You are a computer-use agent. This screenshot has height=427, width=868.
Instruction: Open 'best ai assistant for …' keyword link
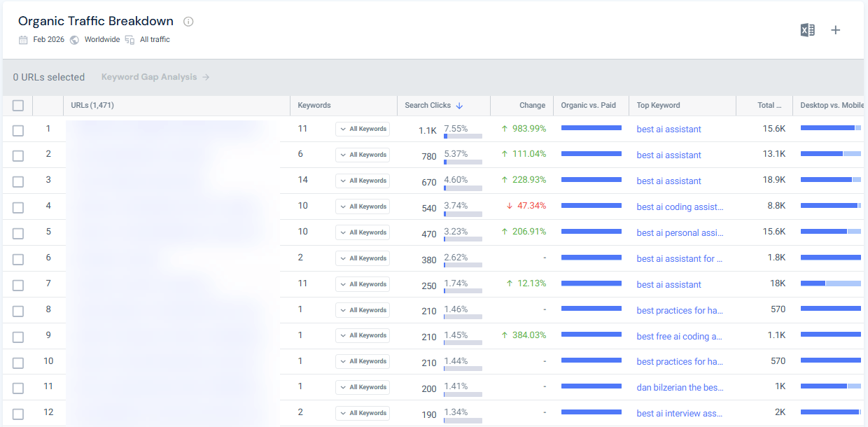pos(680,259)
